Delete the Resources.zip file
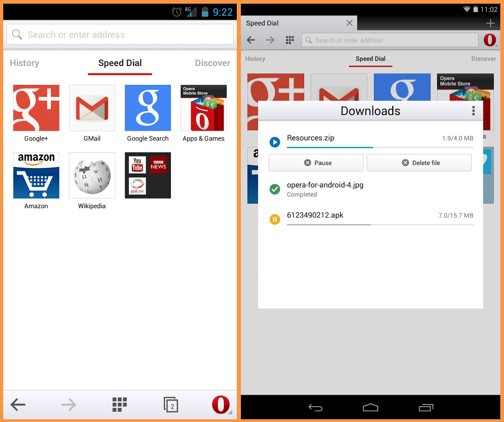This screenshot has height=422, width=504. [x=419, y=163]
